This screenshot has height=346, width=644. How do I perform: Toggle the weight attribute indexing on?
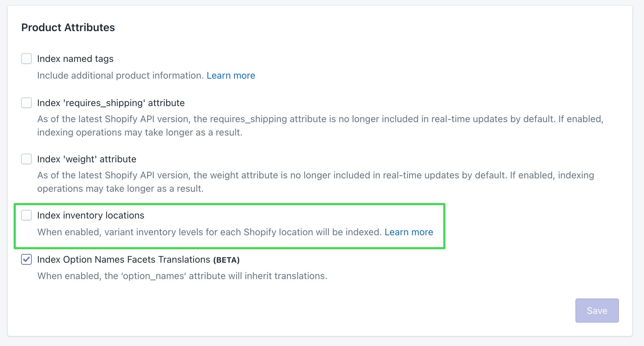[26, 159]
